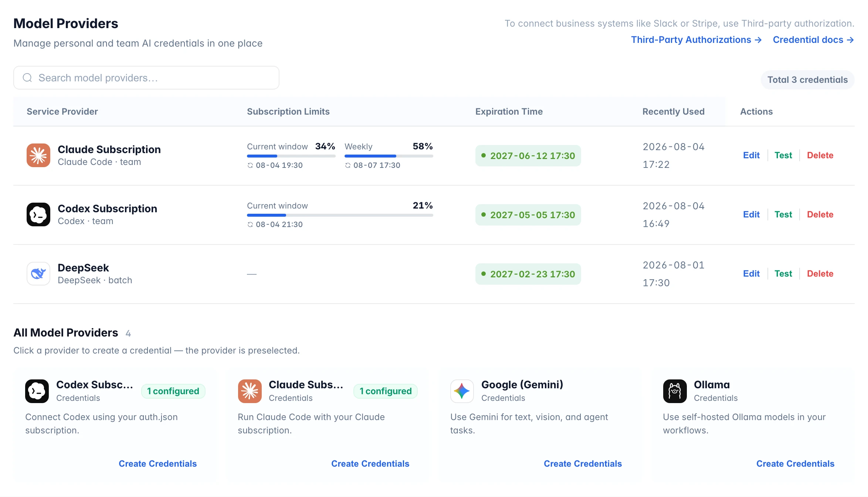Image resolution: width=868 pixels, height=497 pixels.
Task: Click the 'Codex · team' subtitle
Action: tap(85, 221)
